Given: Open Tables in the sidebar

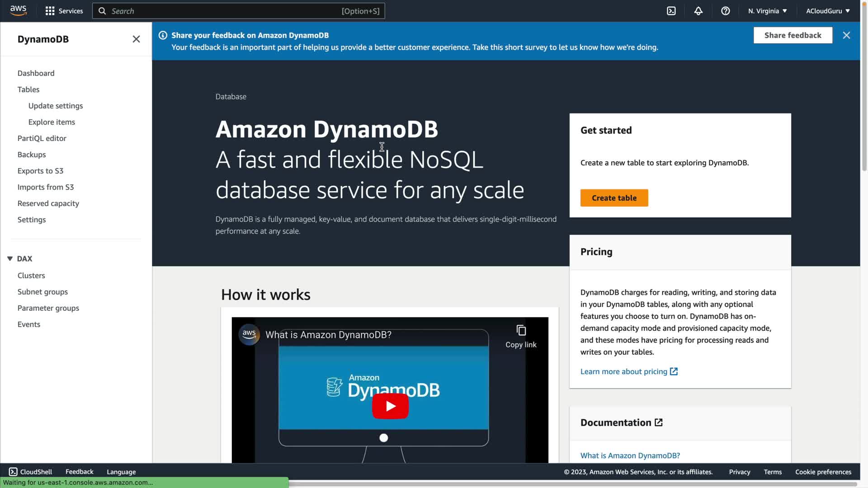Looking at the screenshot, I should point(28,89).
